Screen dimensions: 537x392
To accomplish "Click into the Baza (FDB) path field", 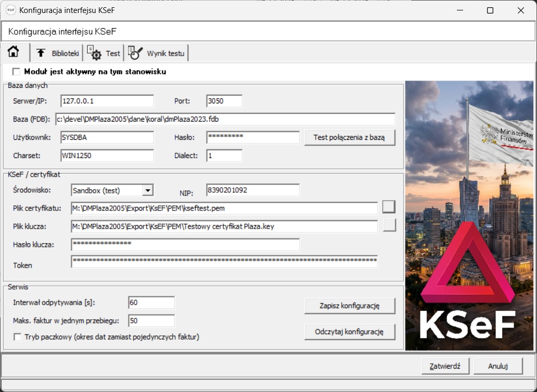I will tap(225, 119).
